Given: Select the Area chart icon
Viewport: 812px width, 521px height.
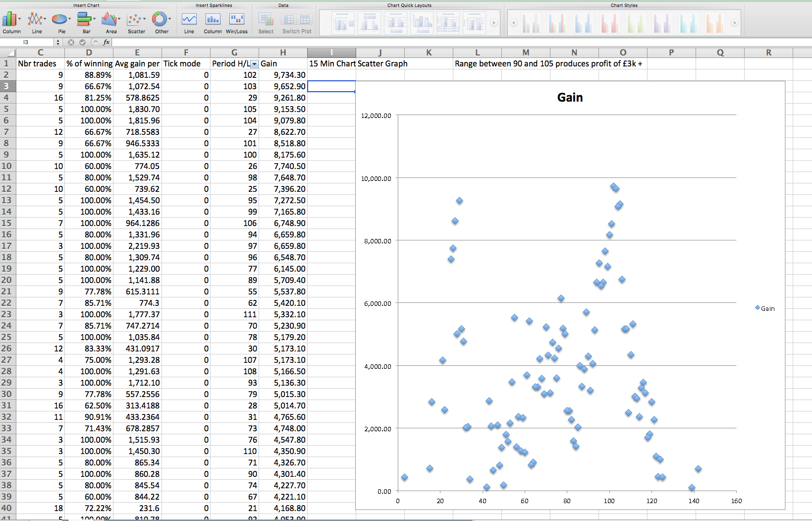Looking at the screenshot, I should coord(109,20).
